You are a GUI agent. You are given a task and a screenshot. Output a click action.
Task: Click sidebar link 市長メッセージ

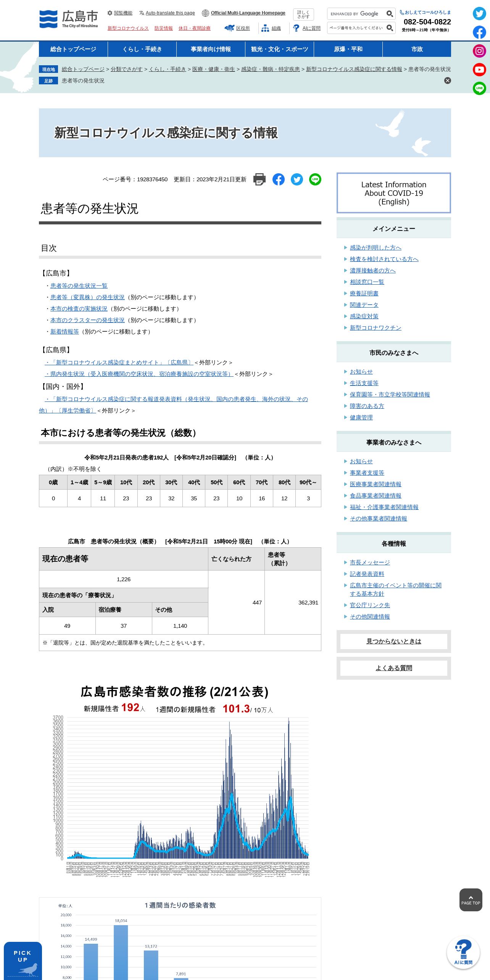coord(370,563)
